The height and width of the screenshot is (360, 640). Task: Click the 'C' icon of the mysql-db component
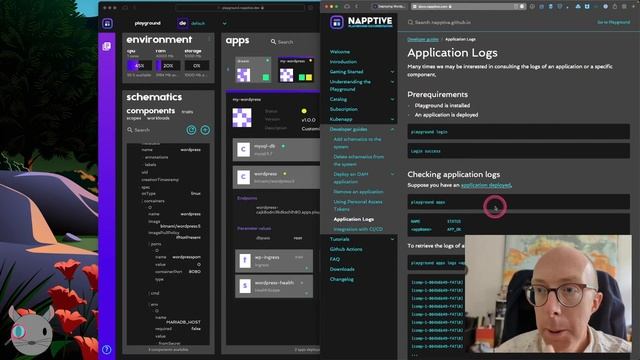click(x=243, y=149)
